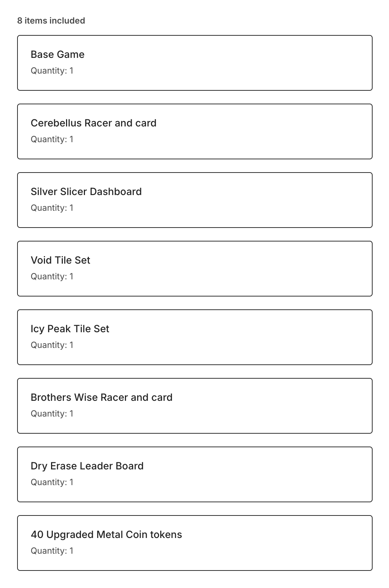Image resolution: width=389 pixels, height=588 pixels.
Task: Select the quantity under Brothers Wise Racer
Action: pos(52,414)
